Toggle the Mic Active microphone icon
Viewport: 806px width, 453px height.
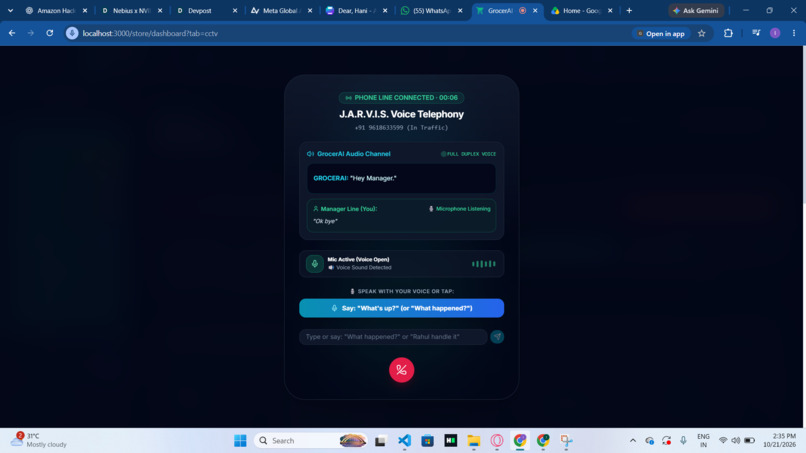pos(315,264)
